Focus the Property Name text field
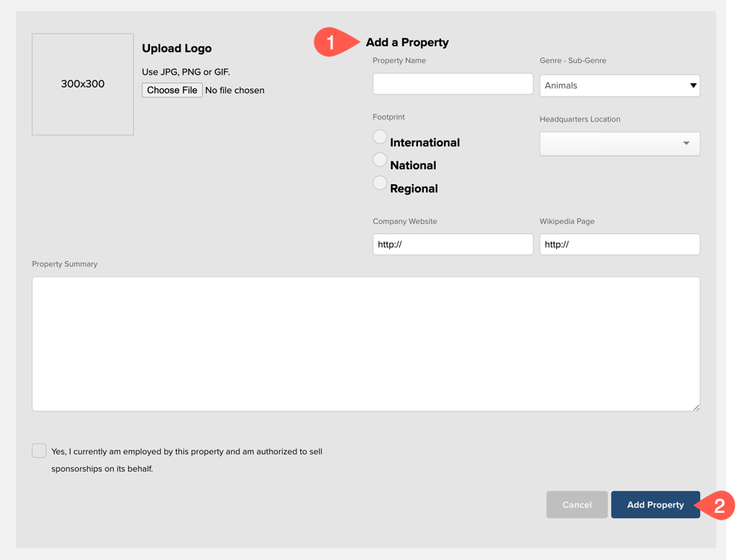 452,84
